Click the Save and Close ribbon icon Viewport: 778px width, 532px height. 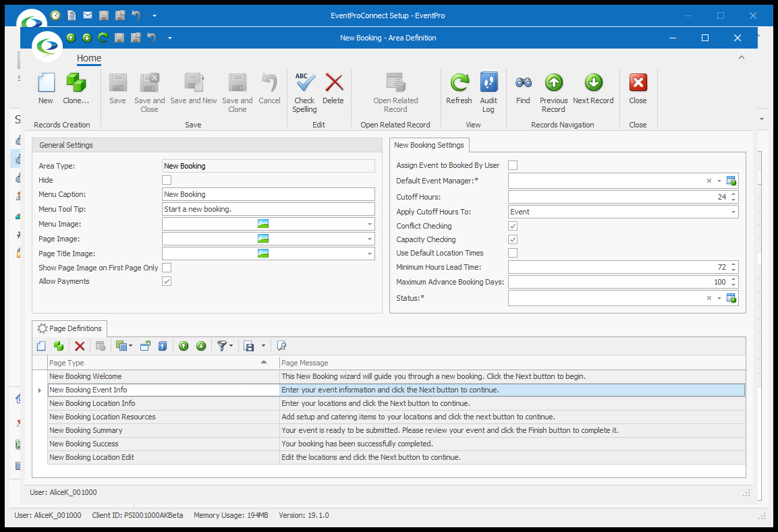149,83
